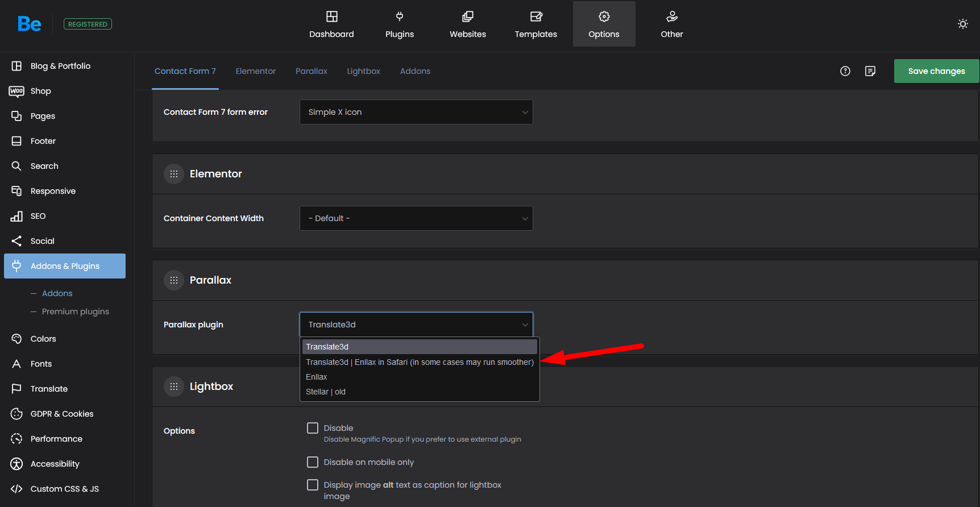Viewport: 980px width, 507px height.
Task: Switch to the Lightbox tab
Action: click(364, 71)
